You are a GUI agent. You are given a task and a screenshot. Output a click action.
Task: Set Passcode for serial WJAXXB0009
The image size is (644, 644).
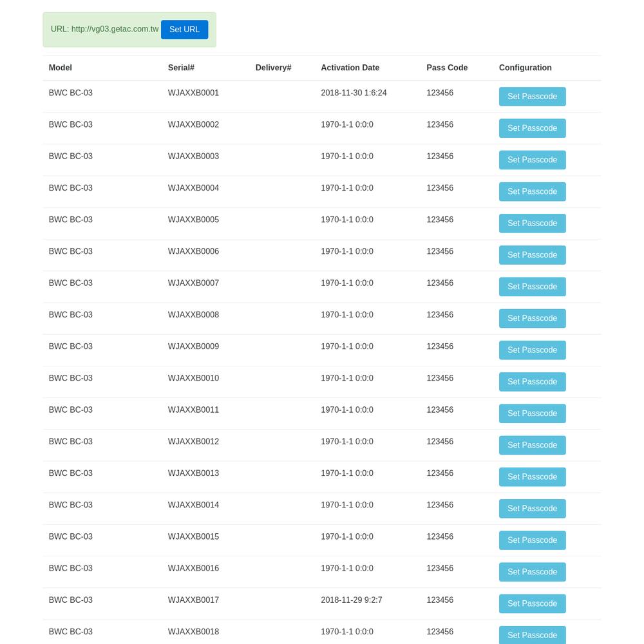coord(533,350)
